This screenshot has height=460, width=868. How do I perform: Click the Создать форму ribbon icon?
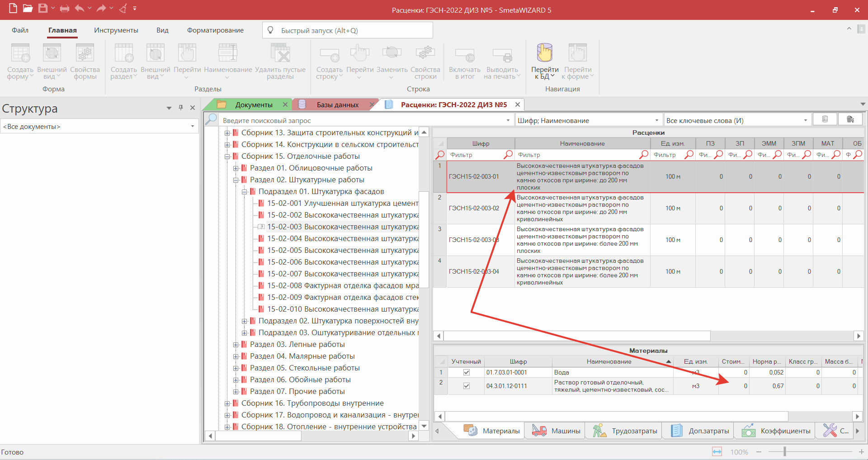coord(20,52)
